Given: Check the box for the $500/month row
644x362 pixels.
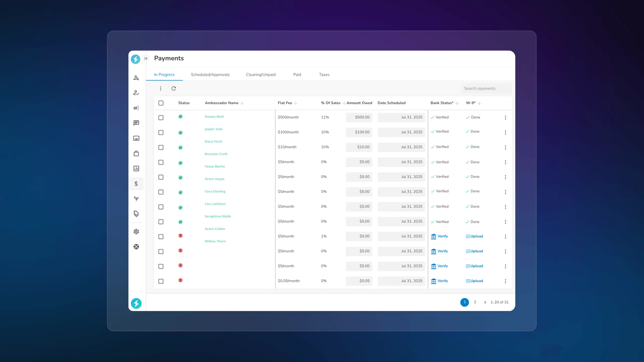Looking at the screenshot, I should tap(161, 118).
